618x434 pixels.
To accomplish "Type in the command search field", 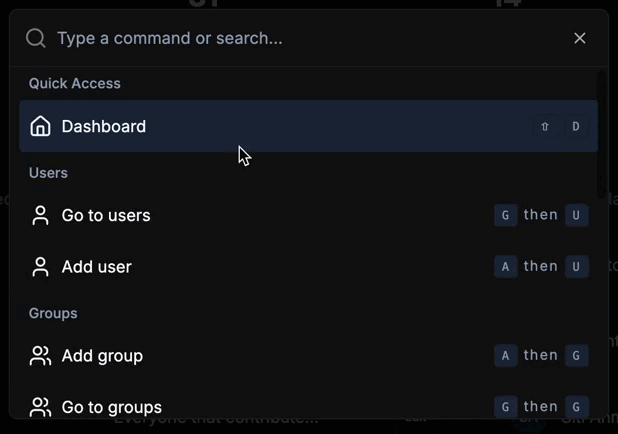I will click(x=300, y=38).
